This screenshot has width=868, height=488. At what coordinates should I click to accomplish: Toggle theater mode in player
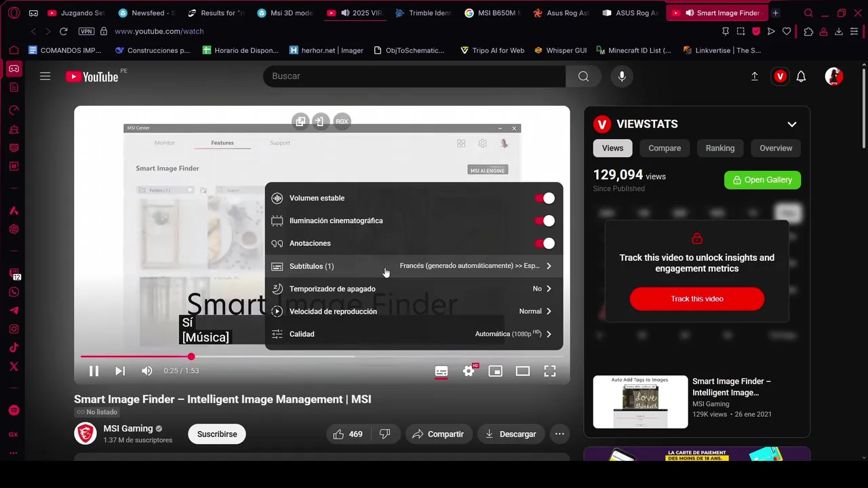coord(523,371)
